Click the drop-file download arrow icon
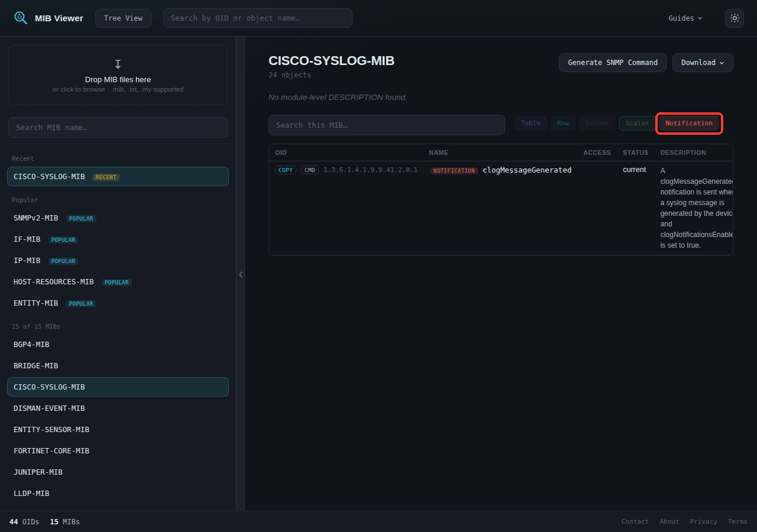The image size is (757, 532). [118, 64]
